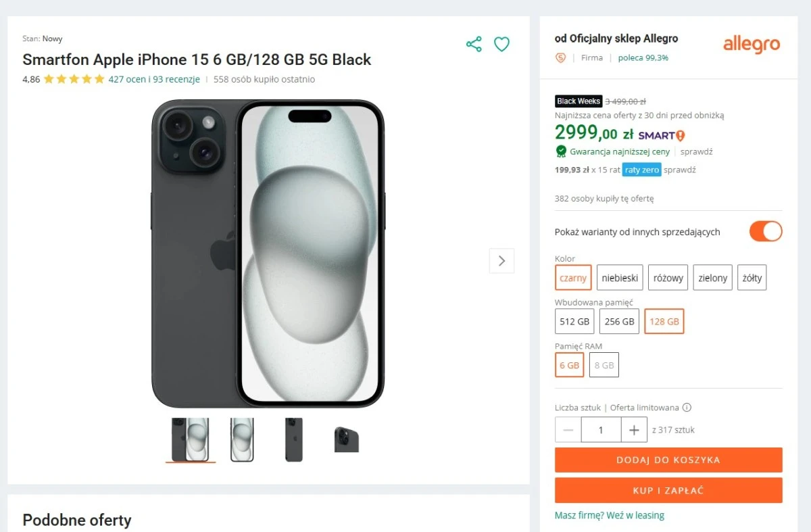This screenshot has width=811, height=532.
Task: Open the Oferta limitowana info icon
Action: click(x=687, y=407)
